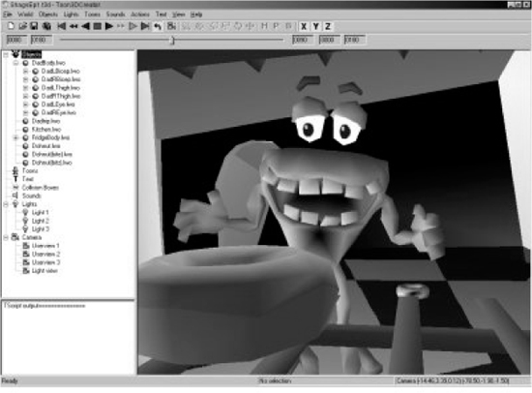The width and height of the screenshot is (532, 393).
Task: Click the middle coordinate field right of slider
Action: click(x=329, y=40)
